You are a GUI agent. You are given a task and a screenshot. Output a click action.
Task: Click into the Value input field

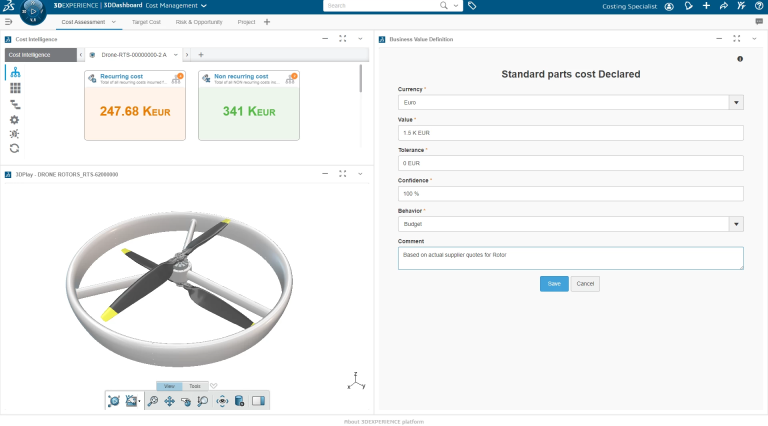570,133
